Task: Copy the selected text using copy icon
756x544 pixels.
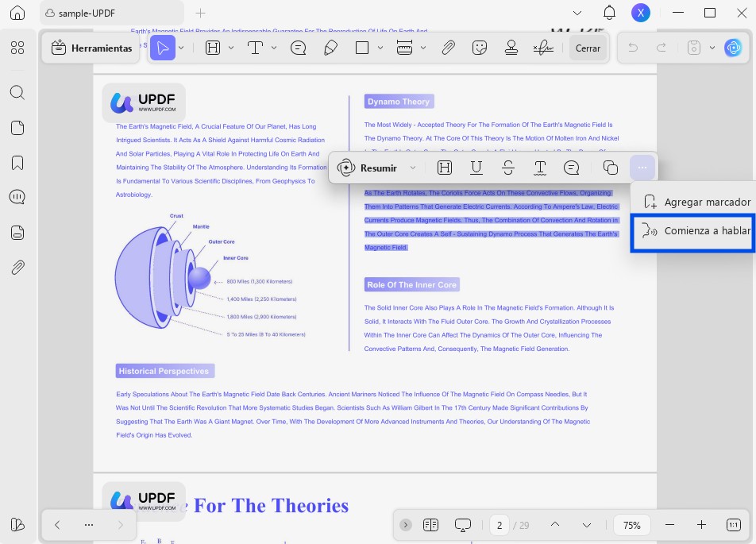Action: pyautogui.click(x=611, y=168)
